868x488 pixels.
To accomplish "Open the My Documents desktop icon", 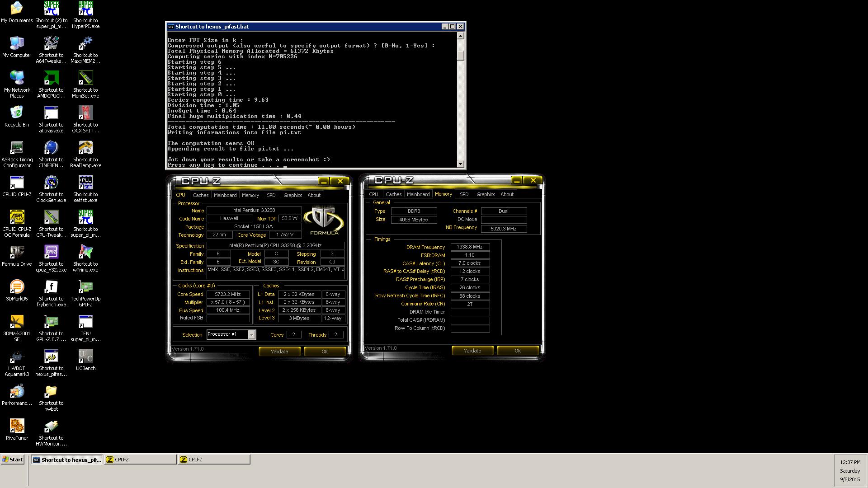I will click(x=17, y=13).
